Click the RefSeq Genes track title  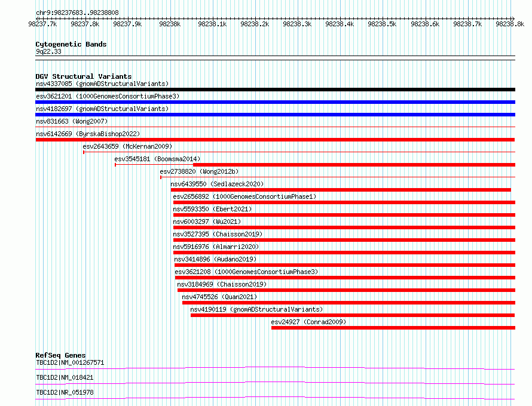click(x=60, y=355)
